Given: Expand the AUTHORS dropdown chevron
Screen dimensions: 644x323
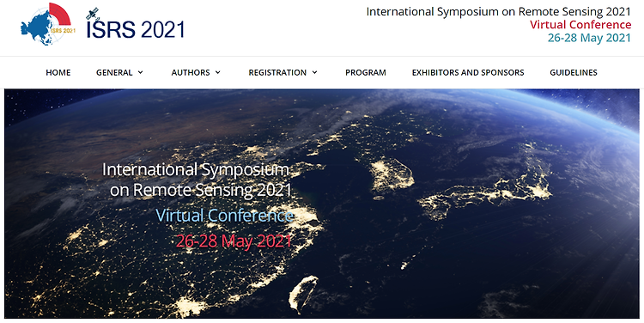Looking at the screenshot, I should (x=218, y=72).
